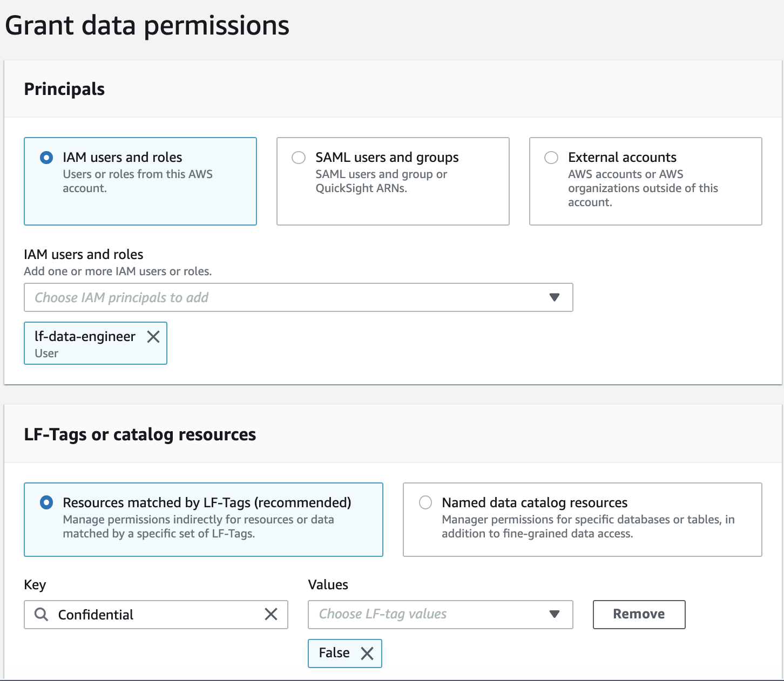Select Resources matched by LF-Tags option

(x=47, y=503)
